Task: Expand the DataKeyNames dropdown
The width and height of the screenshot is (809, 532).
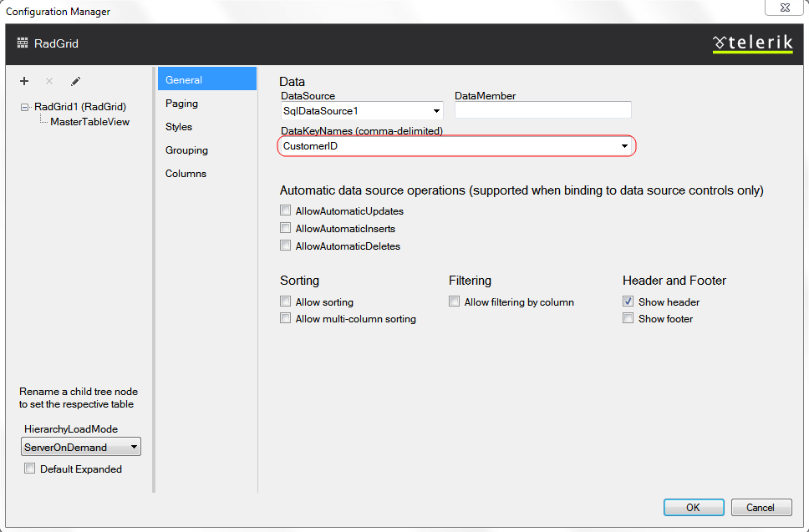Action: (624, 146)
